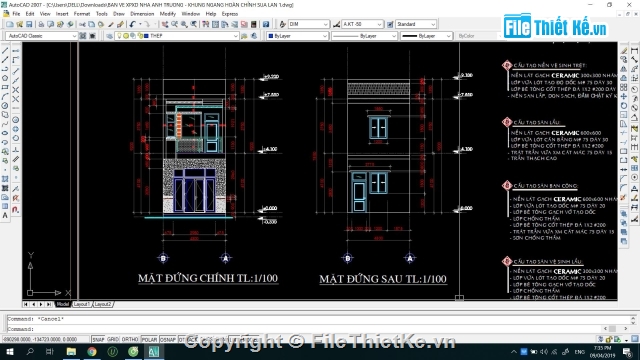Viewport: 640px width, 360px height.
Task: Jump to last layout tab arrow
Action: pyautogui.click(x=49, y=304)
